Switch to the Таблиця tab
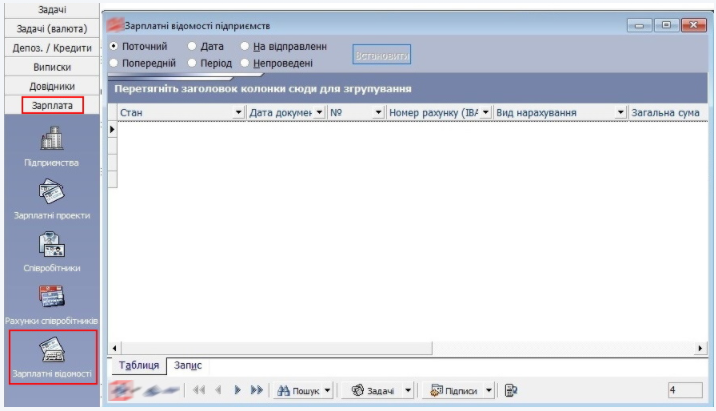This screenshot has width=716, height=411. tap(139, 365)
